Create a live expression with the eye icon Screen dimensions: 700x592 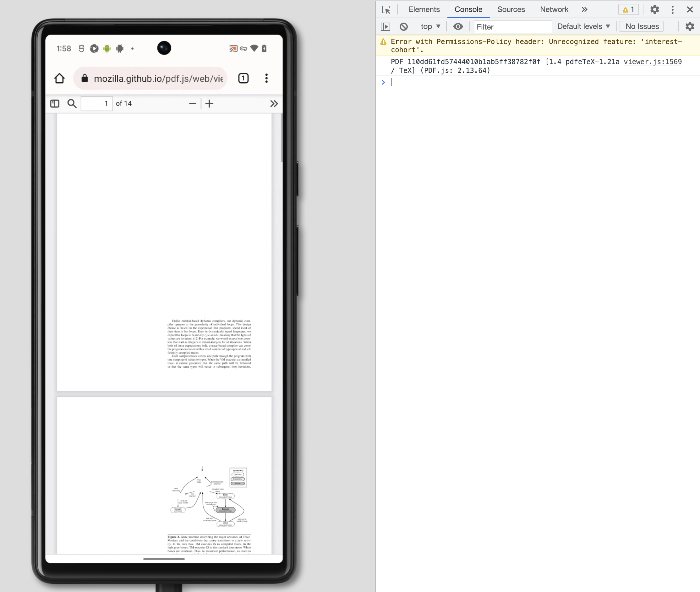pyautogui.click(x=458, y=26)
